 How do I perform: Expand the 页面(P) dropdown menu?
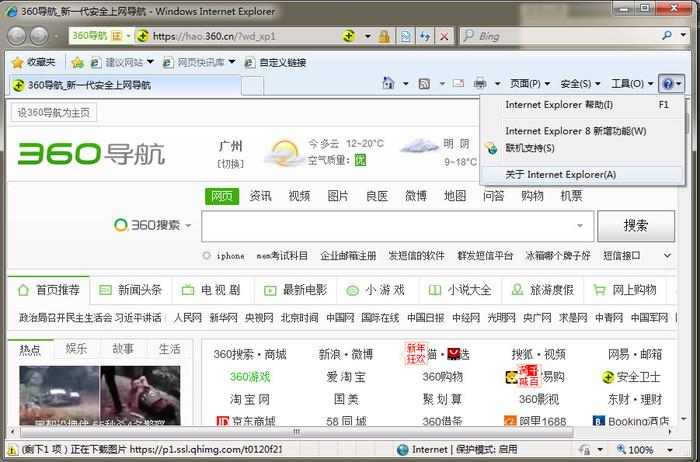[530, 84]
